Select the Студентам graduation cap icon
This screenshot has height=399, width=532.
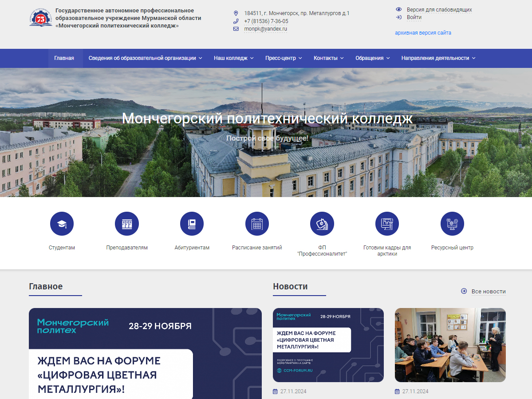point(61,223)
